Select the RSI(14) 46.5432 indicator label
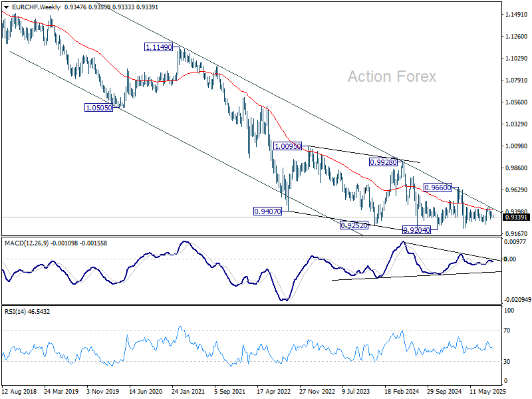Screen dimensions: 532x399 tap(27, 311)
